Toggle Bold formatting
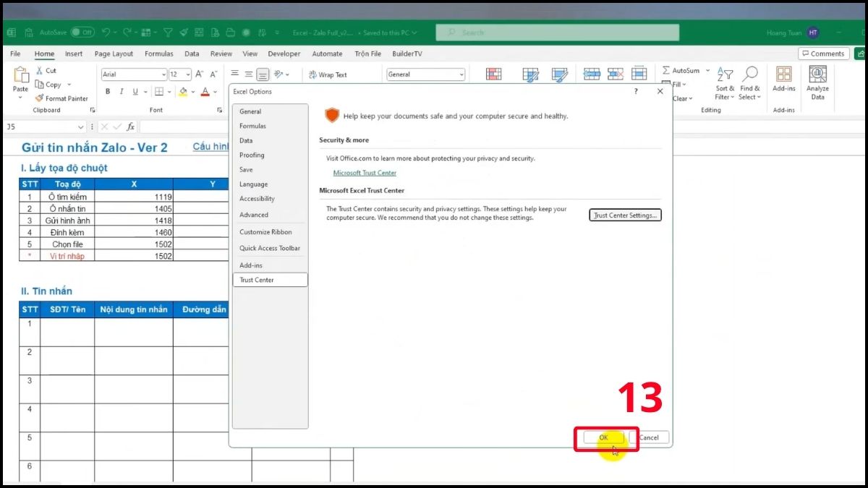The width and height of the screenshot is (868, 488). pyautogui.click(x=108, y=92)
